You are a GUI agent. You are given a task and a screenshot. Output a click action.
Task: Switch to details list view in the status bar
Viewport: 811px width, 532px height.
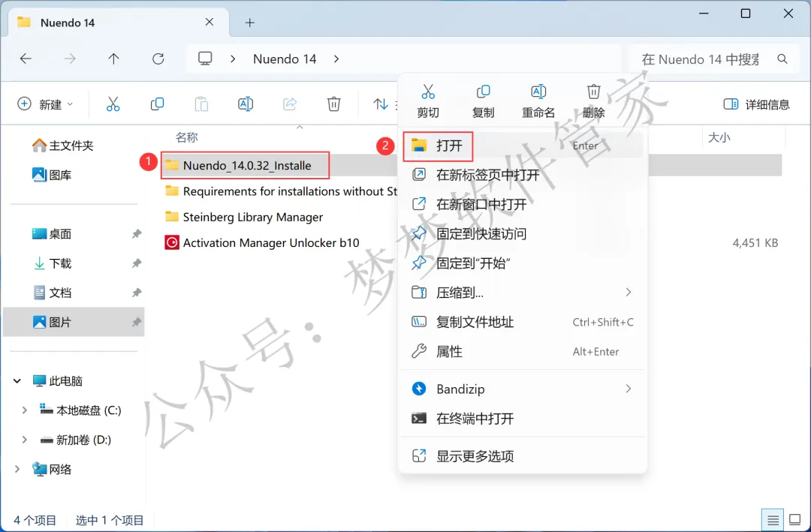(773, 519)
